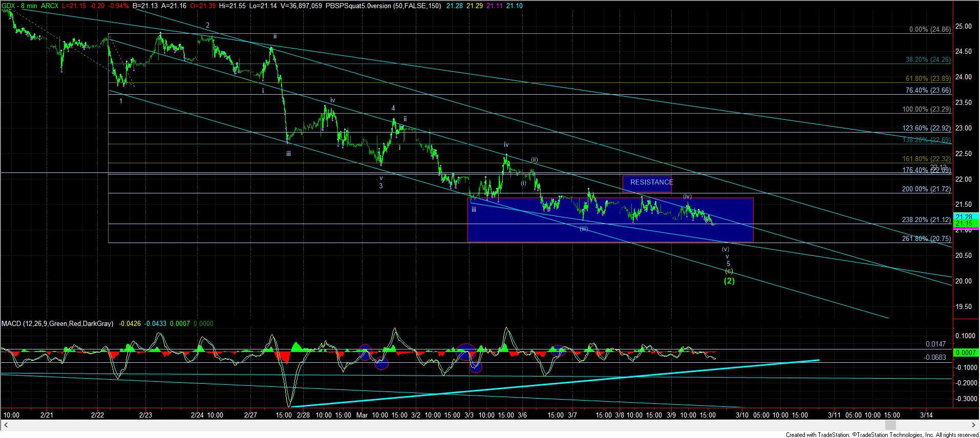Select the 161.80% (22.32) Fibonacci label

coord(926,159)
